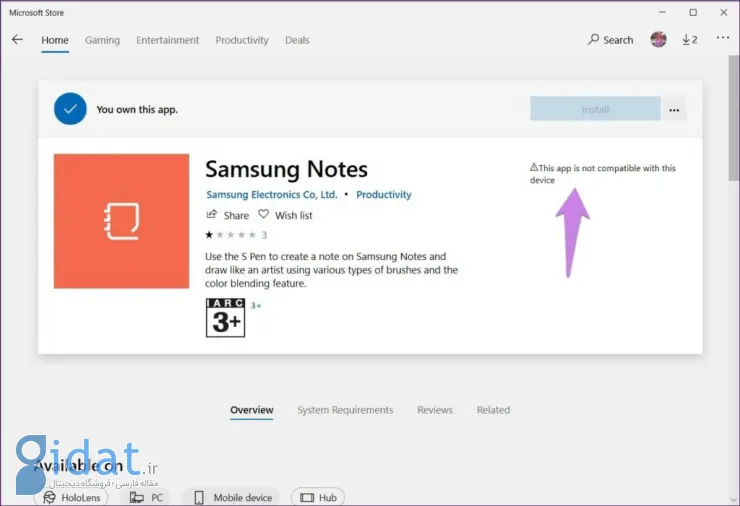The image size is (740, 506).
Task: Open the Home tab
Action: (x=55, y=40)
